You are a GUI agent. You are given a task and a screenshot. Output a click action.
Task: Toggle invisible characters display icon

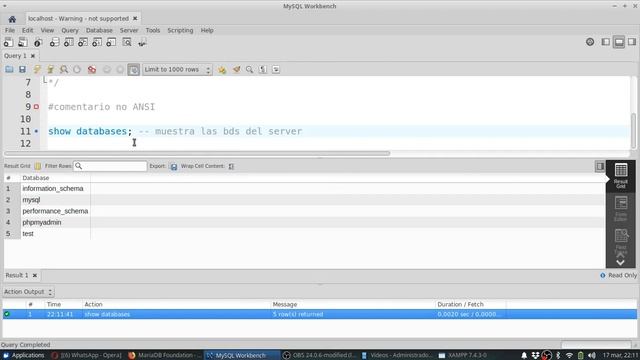tap(263, 69)
